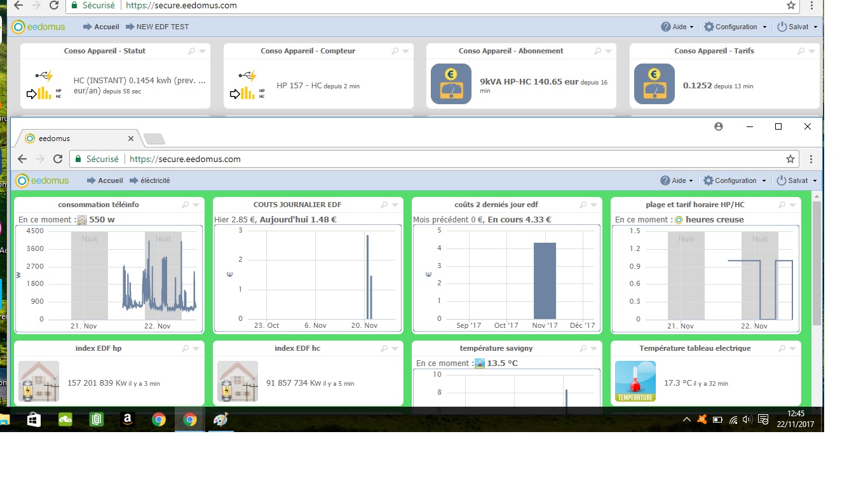Screen dimensions: 868x488
Task: Open the Salvat user menu in the back window
Action: click(x=797, y=27)
